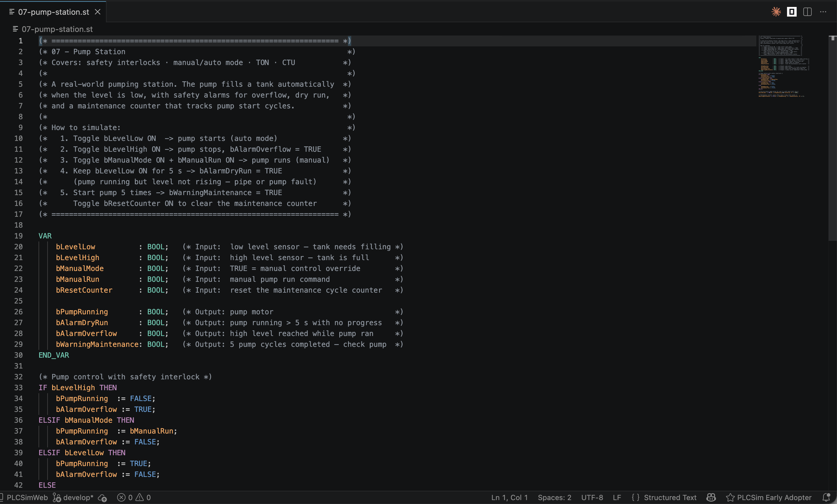Place cursor on the END_VAR keyword
Viewport: 837px width, 504px height.
(x=54, y=355)
